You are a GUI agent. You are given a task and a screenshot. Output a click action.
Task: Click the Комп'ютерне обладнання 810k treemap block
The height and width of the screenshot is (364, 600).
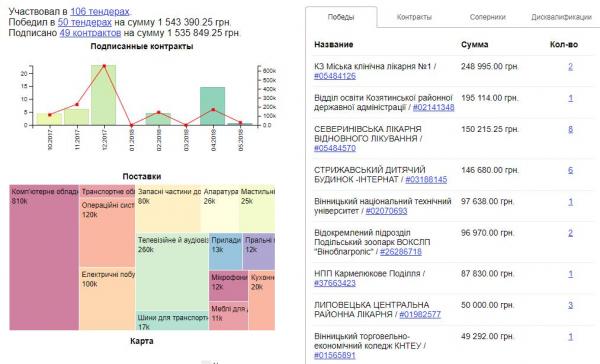pyautogui.click(x=44, y=258)
